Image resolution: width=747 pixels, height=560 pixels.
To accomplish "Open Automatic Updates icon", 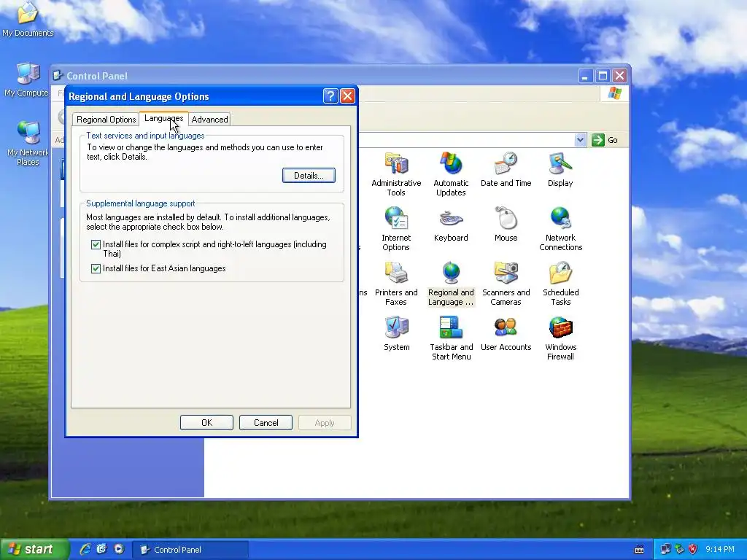I will tap(451, 174).
